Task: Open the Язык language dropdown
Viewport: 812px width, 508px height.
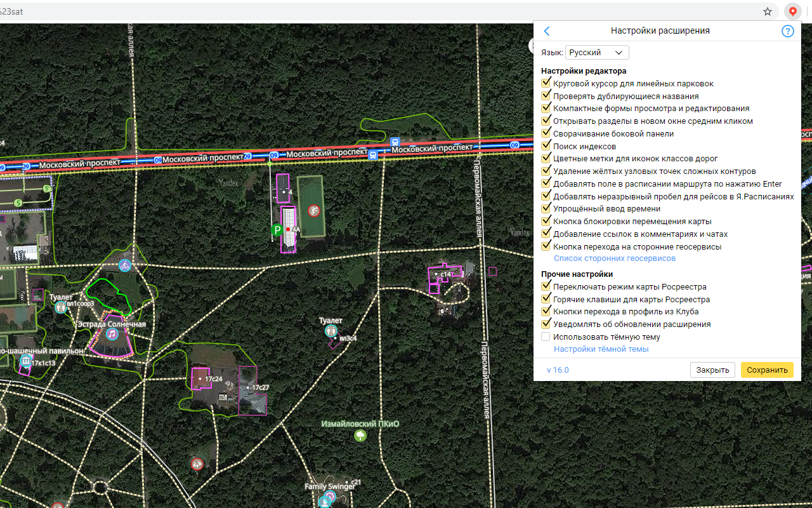Action: [x=596, y=53]
